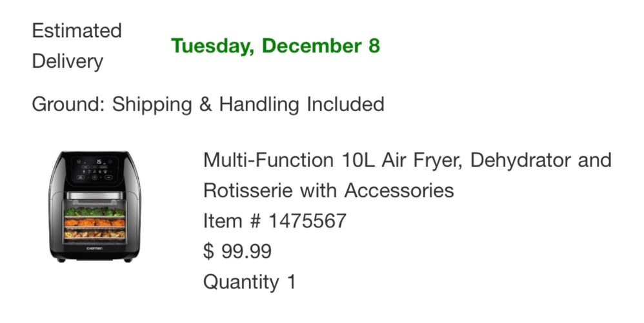
Task: Click the word "Estimated"
Action: (x=77, y=30)
